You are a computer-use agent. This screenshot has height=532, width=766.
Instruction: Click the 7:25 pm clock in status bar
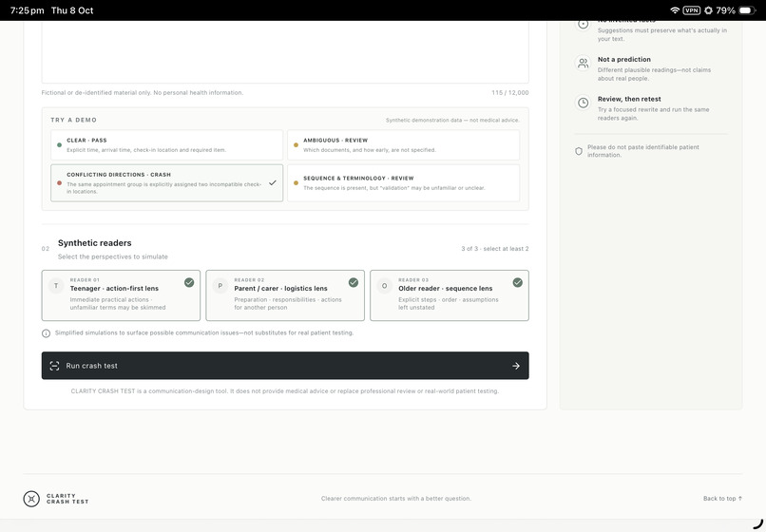click(28, 10)
